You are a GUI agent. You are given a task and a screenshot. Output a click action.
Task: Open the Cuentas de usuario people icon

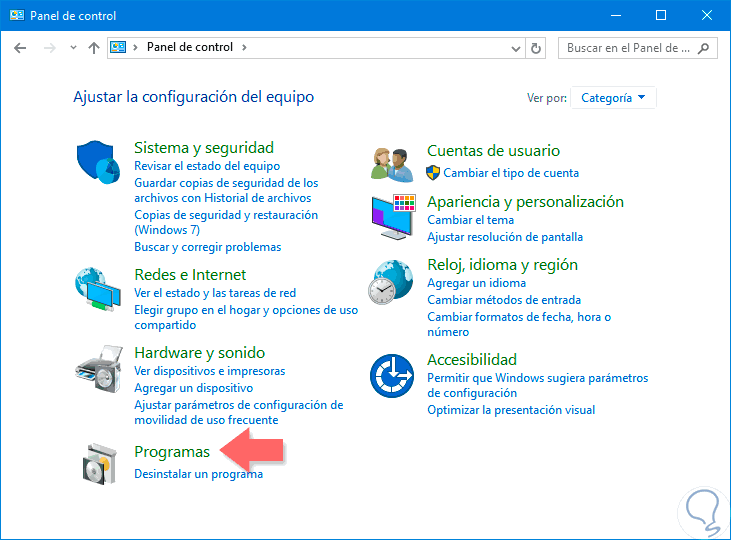(x=392, y=165)
